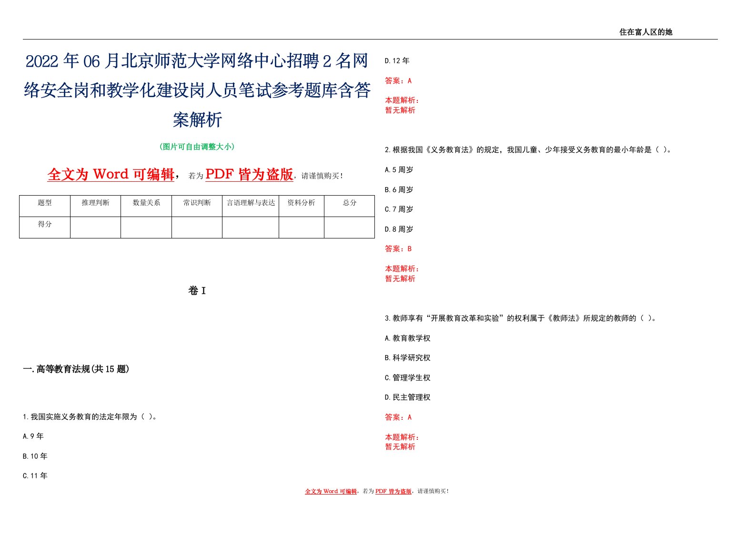Choose option C.7周岁
This screenshot has height=534, width=756.
coord(399,209)
